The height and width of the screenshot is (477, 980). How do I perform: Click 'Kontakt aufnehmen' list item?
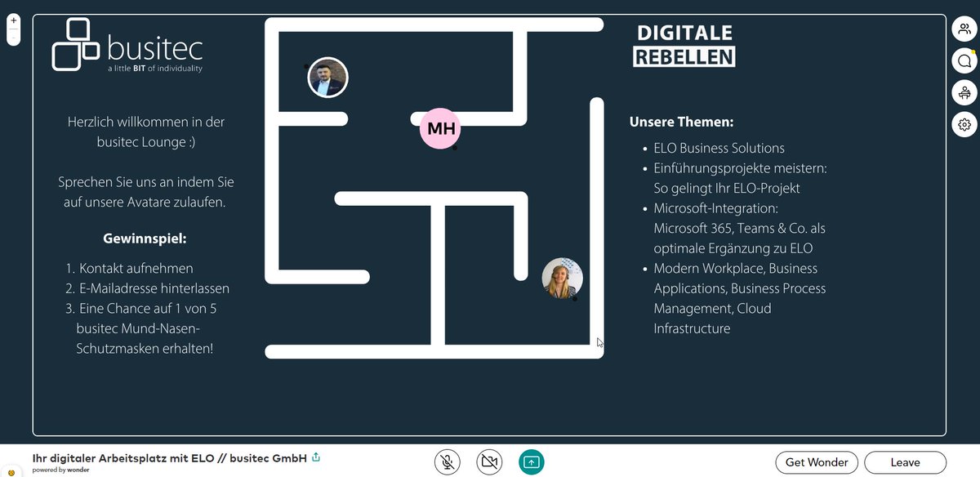pyautogui.click(x=136, y=268)
